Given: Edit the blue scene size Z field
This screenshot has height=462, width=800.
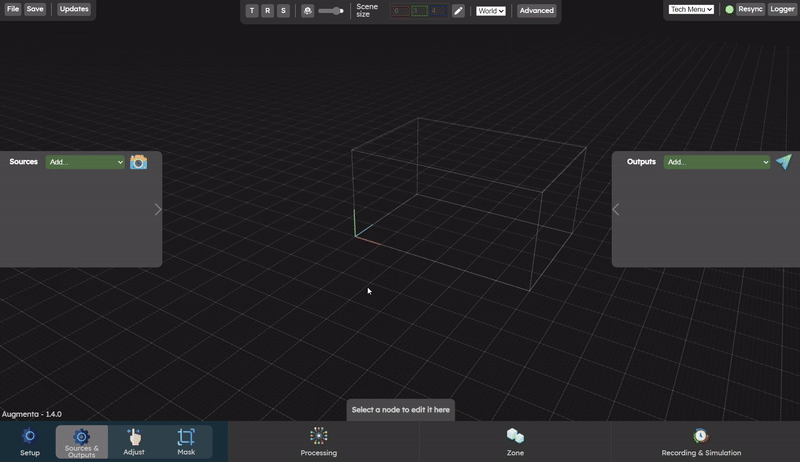Looking at the screenshot, I should (x=438, y=11).
